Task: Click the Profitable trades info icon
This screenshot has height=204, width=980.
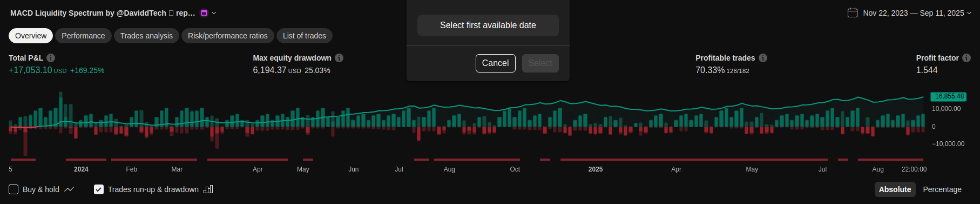Action: [763, 58]
